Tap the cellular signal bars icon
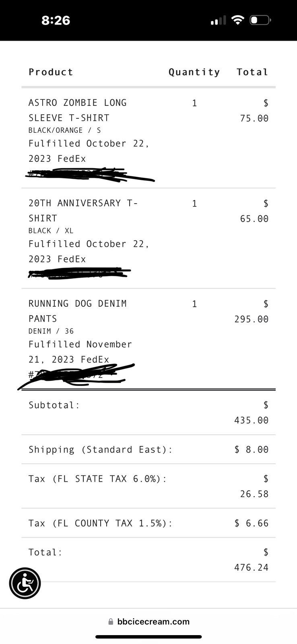The image size is (297, 644). [219, 20]
